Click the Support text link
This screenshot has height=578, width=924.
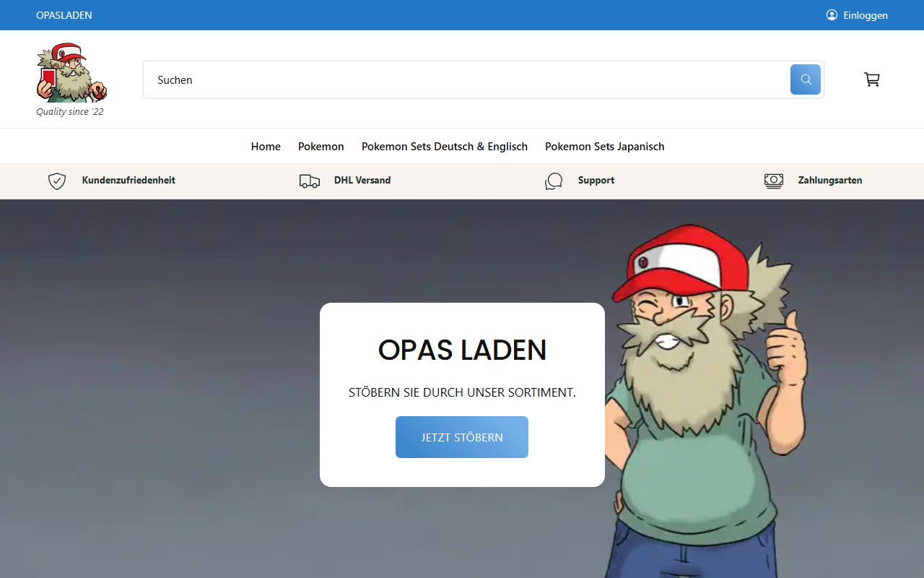point(596,180)
